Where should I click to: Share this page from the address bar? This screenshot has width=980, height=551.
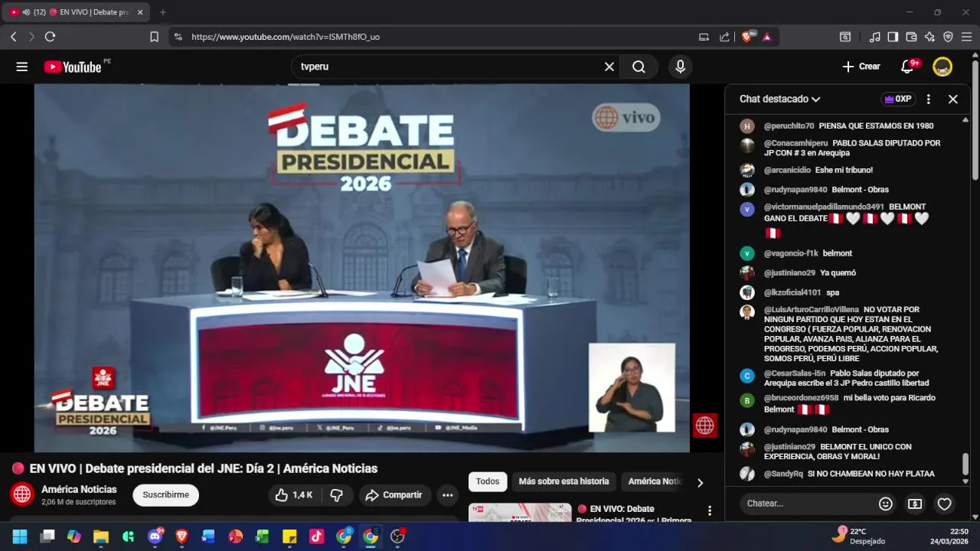[x=724, y=37]
